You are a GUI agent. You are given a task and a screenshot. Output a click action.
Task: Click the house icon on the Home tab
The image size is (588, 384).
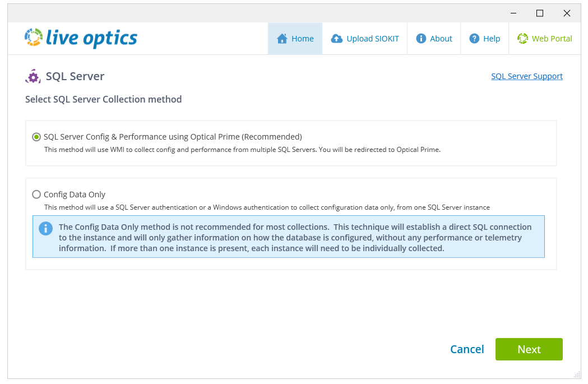(x=281, y=38)
